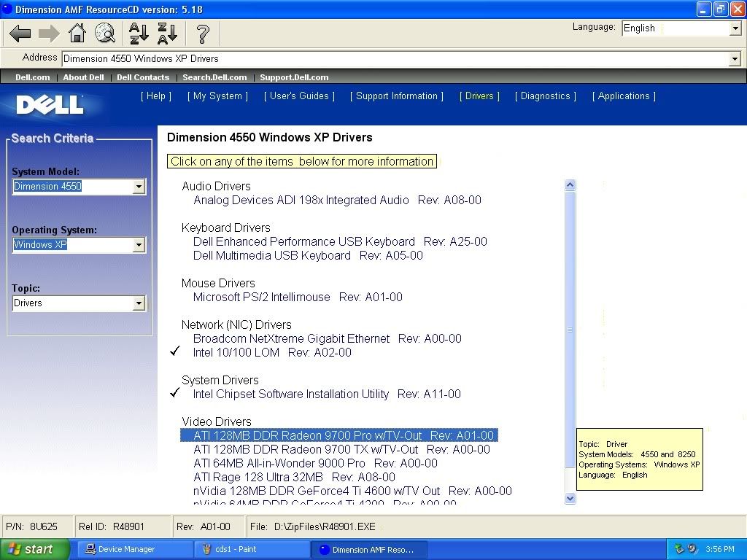Click the Back arrow toolbar icon

point(20,34)
